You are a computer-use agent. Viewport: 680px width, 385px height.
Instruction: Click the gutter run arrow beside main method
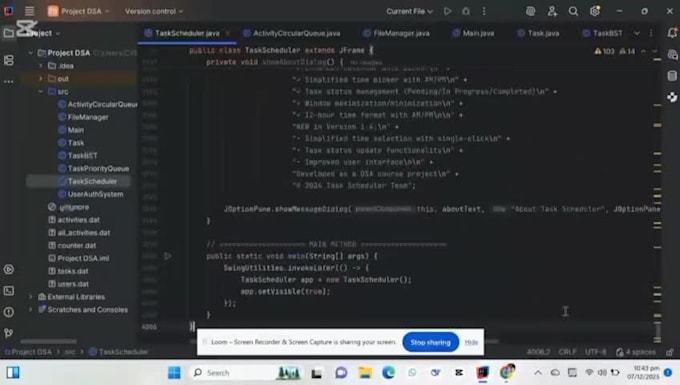click(x=168, y=256)
